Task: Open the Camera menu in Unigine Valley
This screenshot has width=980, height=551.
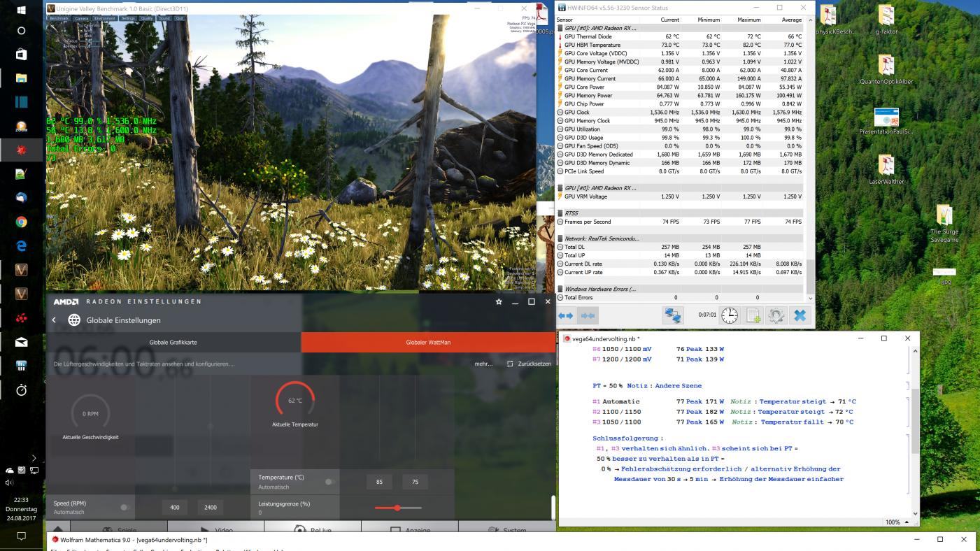Action: [82, 18]
